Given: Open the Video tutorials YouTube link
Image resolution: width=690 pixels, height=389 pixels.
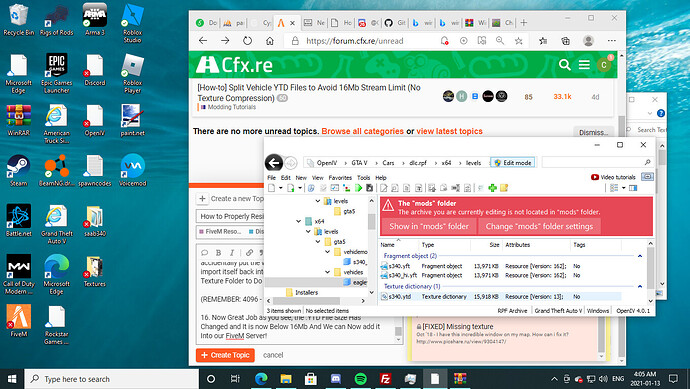Looking at the screenshot, I should [613, 177].
